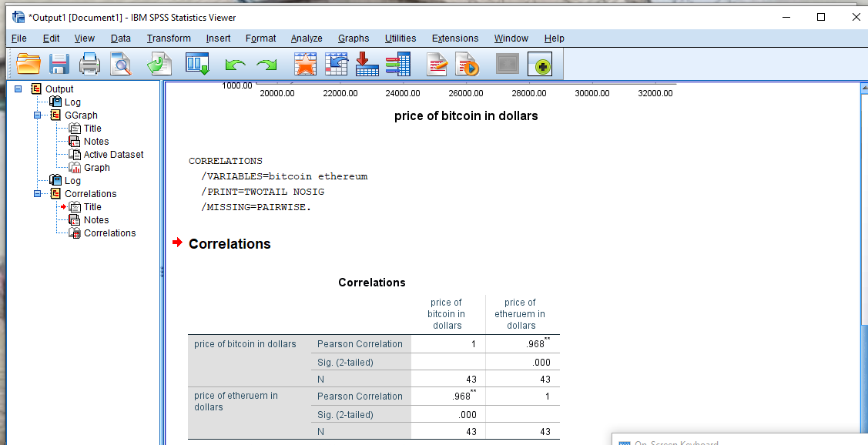Image resolution: width=868 pixels, height=445 pixels.
Task: Click the Go to Case icon
Action: click(336, 64)
